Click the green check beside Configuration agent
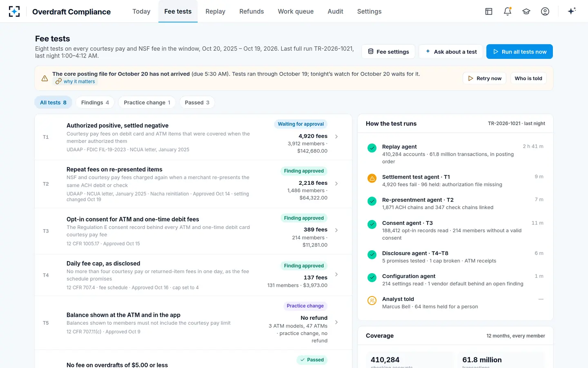The width and height of the screenshot is (588, 368). point(372,278)
